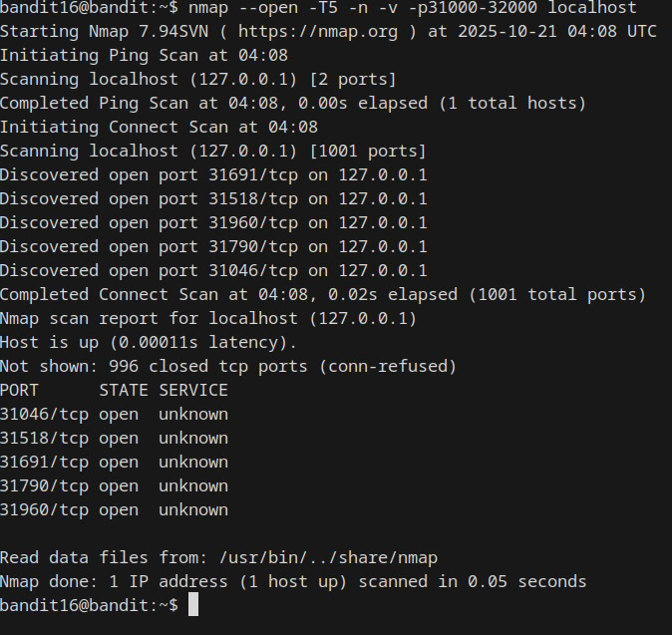Click the "31046/tcp open unknown" table row
Viewport: 672px width, 635px height.
[114, 414]
